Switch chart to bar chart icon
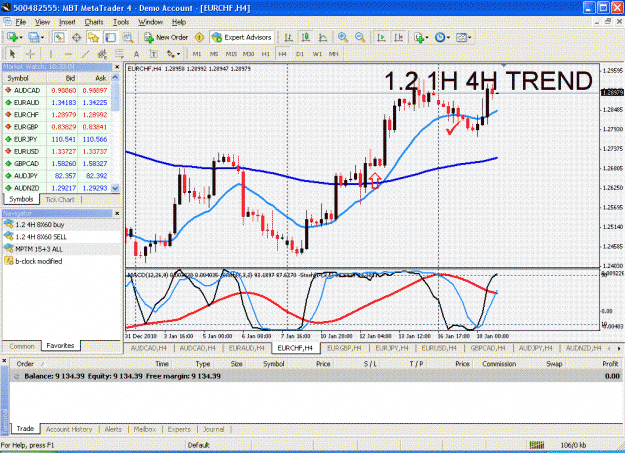The image size is (625, 453). (x=288, y=37)
